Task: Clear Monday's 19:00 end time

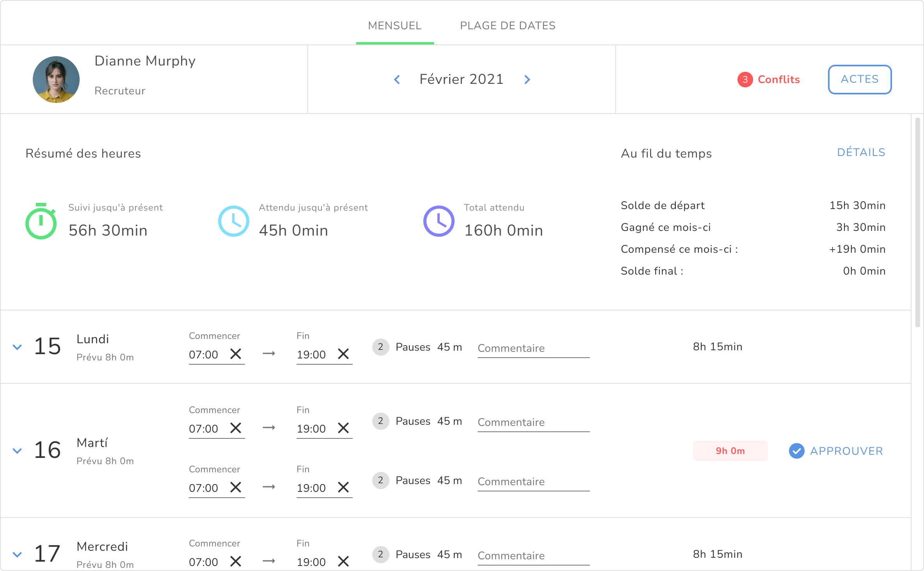Action: click(343, 354)
